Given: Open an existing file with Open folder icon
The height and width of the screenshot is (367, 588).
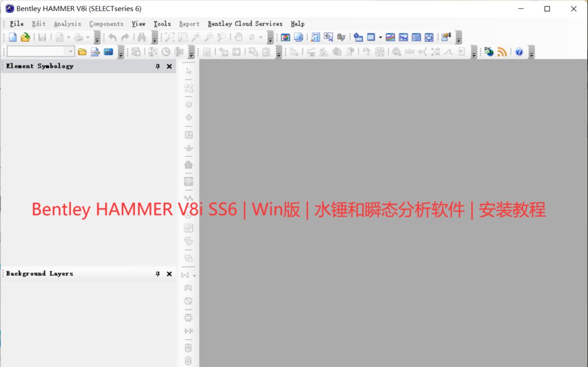Looking at the screenshot, I should tap(25, 37).
